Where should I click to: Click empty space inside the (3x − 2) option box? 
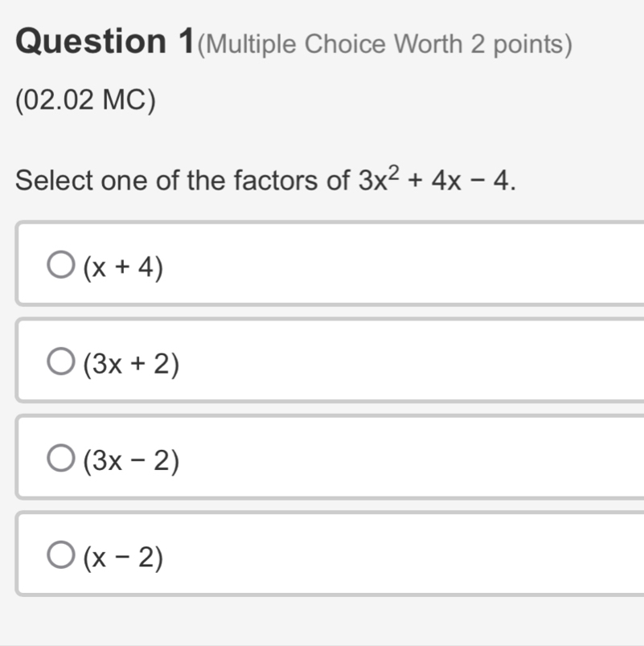[402, 458]
